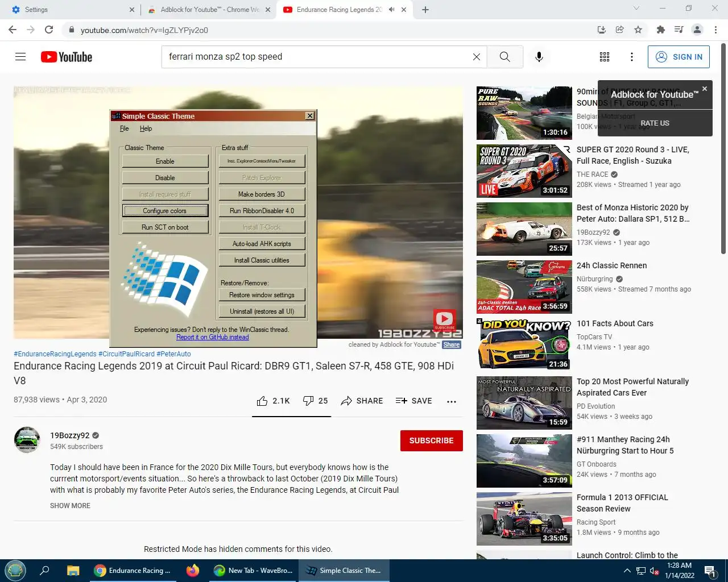Click the Subscribe watermark in video

tap(444, 319)
